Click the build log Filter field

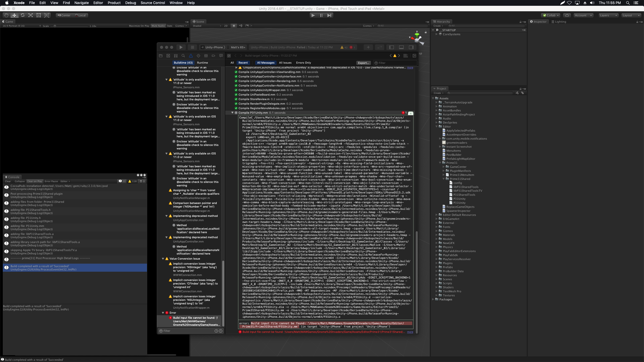395,63
